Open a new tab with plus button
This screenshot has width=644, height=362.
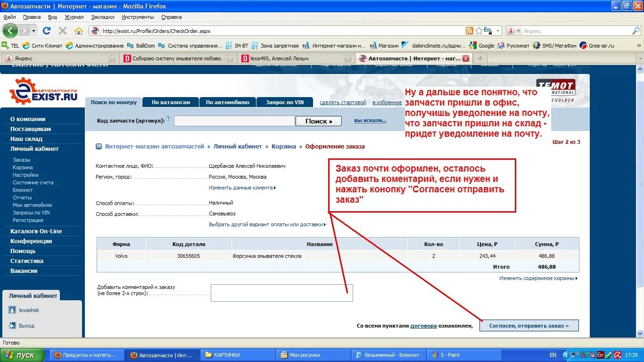[480, 58]
